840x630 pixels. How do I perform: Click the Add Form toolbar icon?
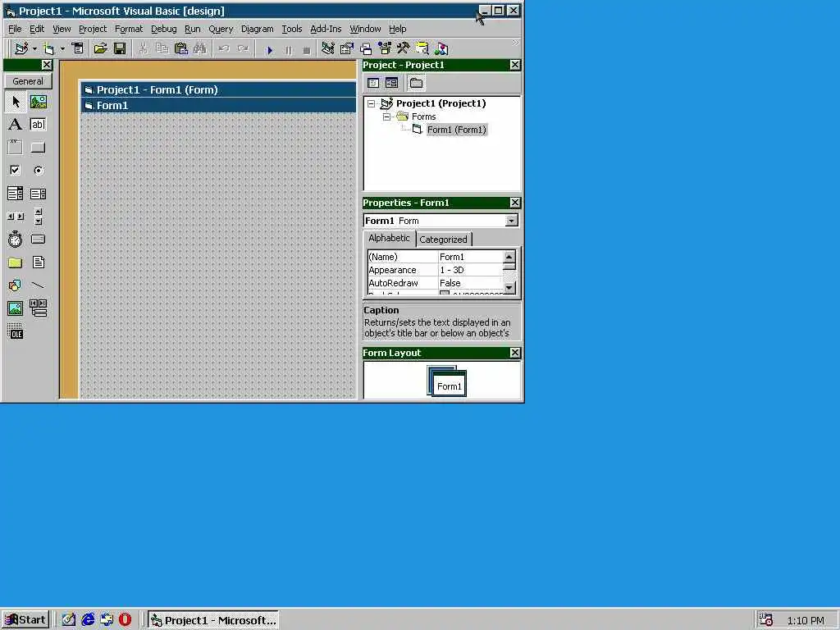[49, 48]
